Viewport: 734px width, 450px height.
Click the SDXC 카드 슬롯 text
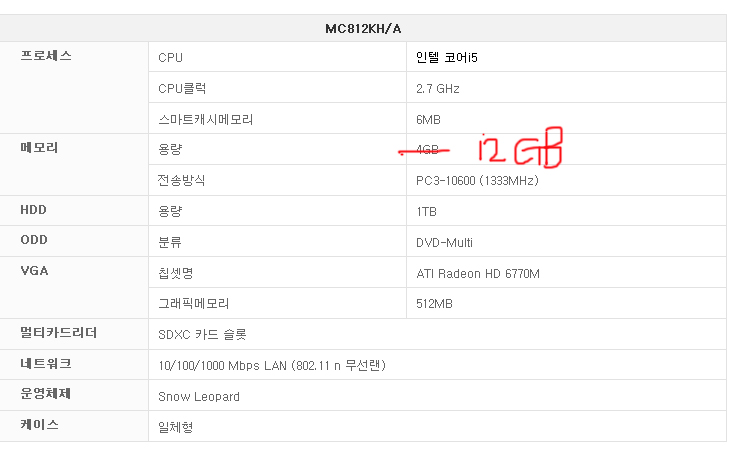(201, 334)
